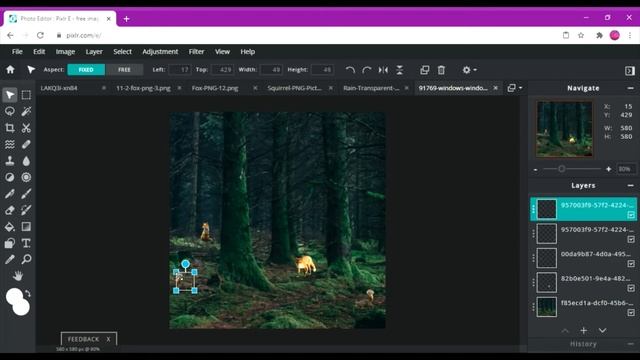Viewport: 640px width, 360px height.
Task: Select the Magic Wand tool
Action: coord(26,111)
